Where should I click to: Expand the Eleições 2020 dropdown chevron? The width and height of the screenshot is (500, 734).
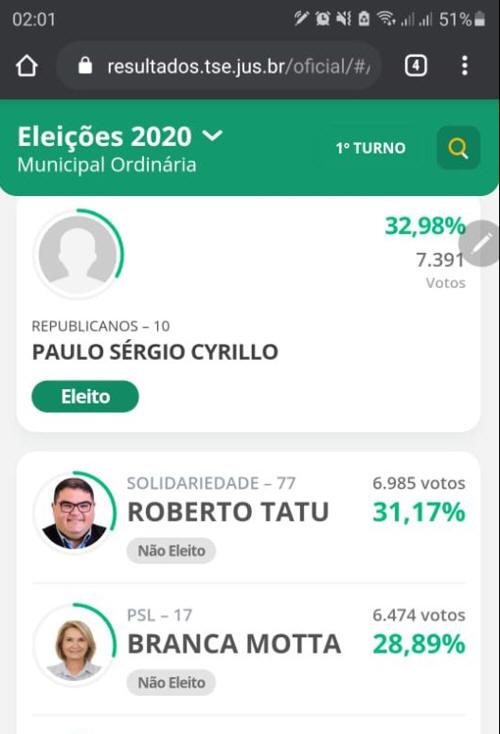click(x=213, y=136)
